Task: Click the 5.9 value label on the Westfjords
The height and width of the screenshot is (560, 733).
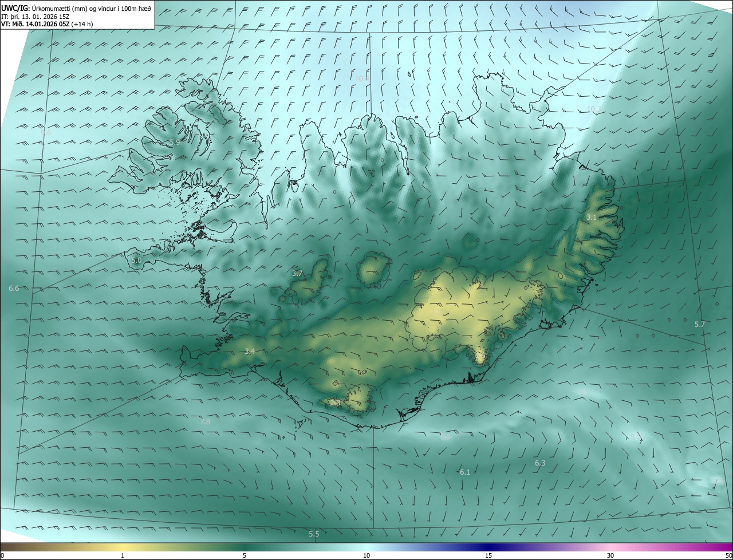Action: pyautogui.click(x=175, y=142)
